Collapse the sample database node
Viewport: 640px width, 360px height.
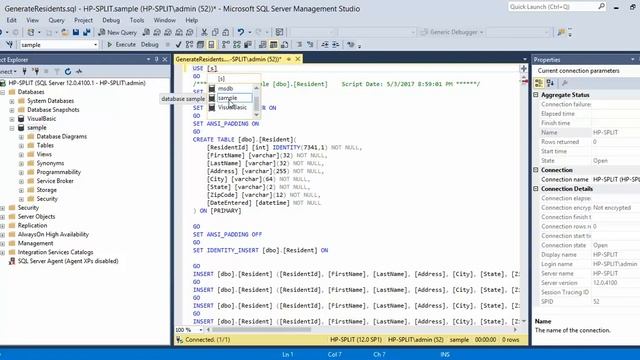[12, 128]
